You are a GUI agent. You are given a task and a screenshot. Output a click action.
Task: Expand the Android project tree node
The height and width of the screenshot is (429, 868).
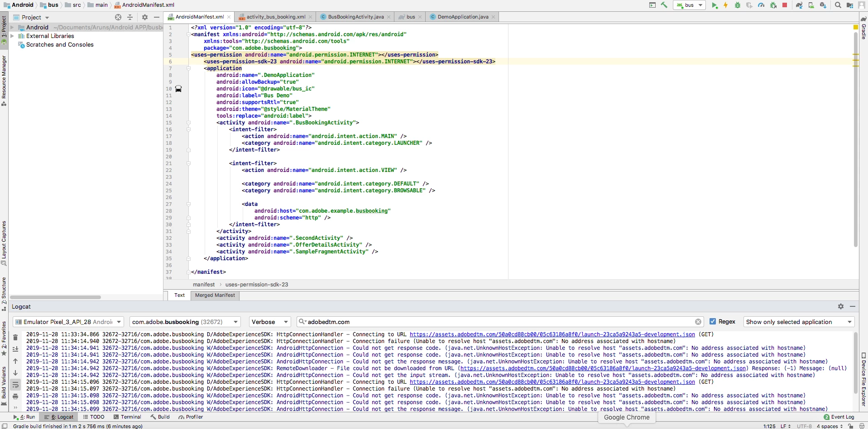12,27
